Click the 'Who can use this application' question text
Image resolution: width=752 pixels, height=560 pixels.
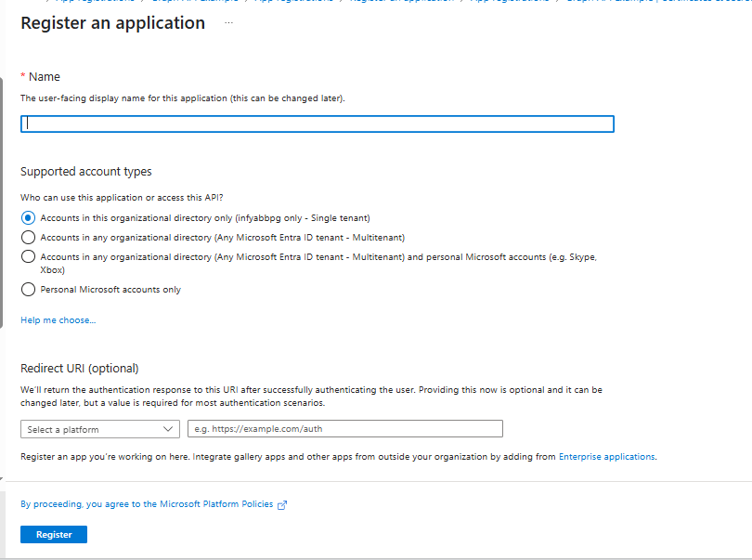[x=122, y=197]
